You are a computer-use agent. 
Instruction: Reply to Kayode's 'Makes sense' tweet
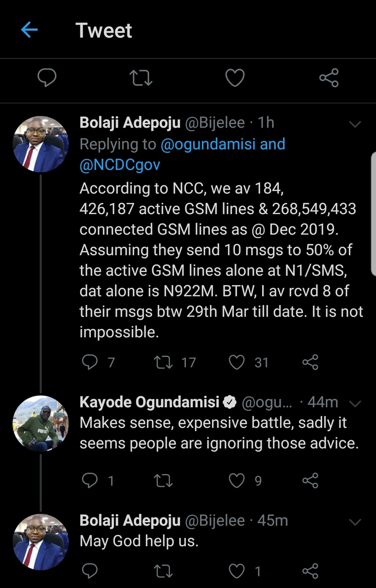(x=90, y=480)
